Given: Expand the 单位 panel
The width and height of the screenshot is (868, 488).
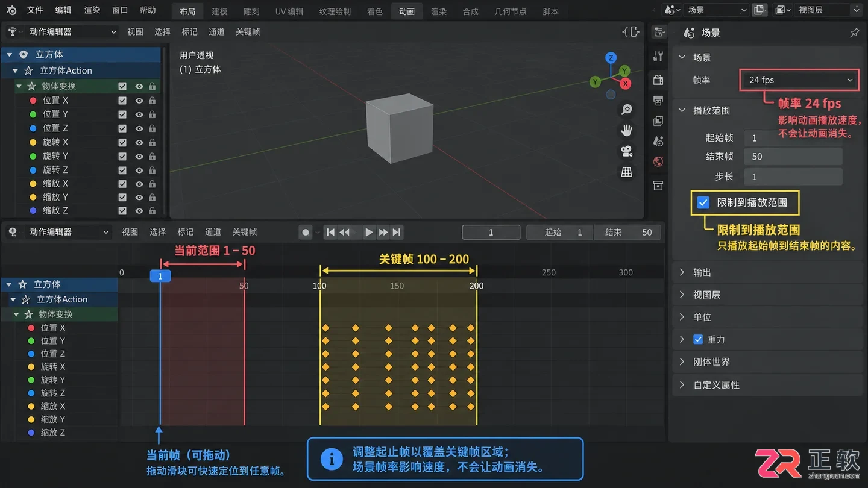Looking at the screenshot, I should [x=682, y=317].
